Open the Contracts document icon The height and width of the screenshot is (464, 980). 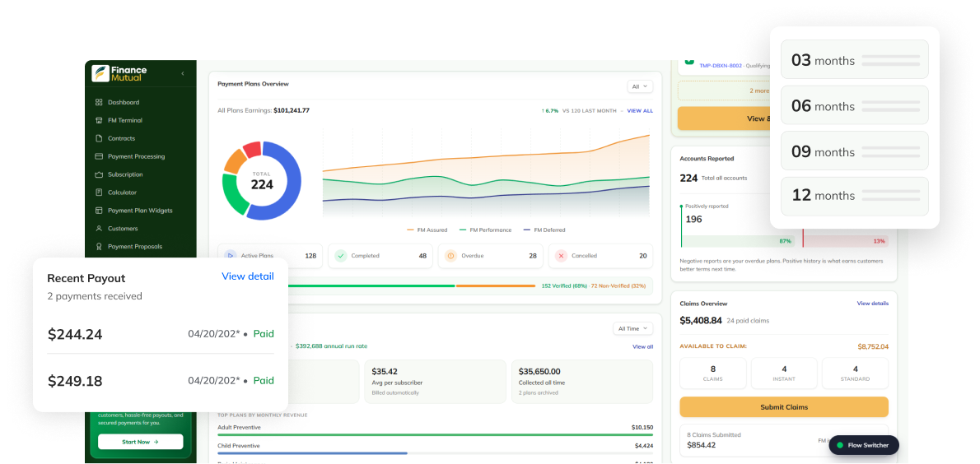99,139
